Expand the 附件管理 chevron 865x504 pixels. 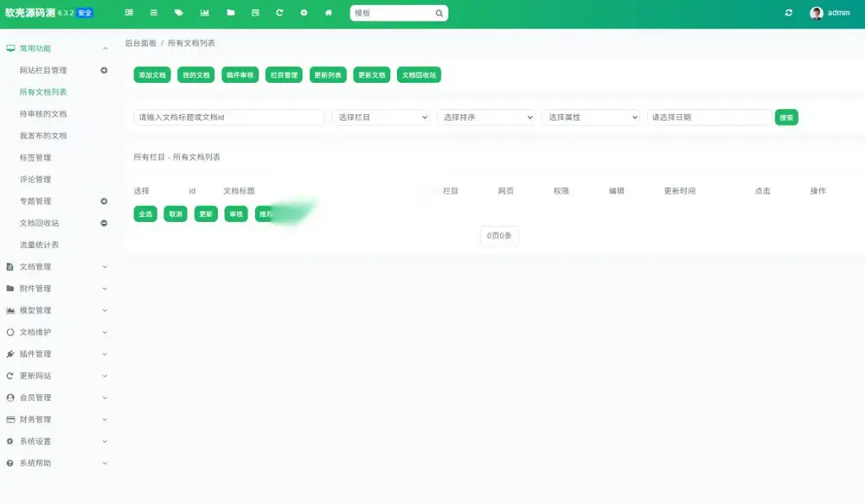(x=105, y=289)
